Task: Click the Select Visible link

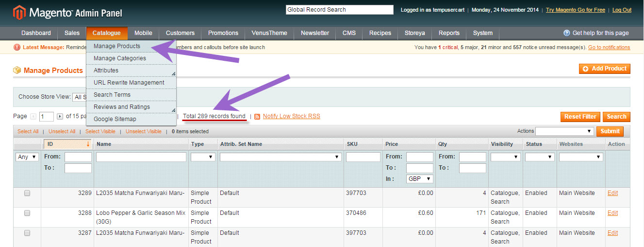Action: (100, 131)
